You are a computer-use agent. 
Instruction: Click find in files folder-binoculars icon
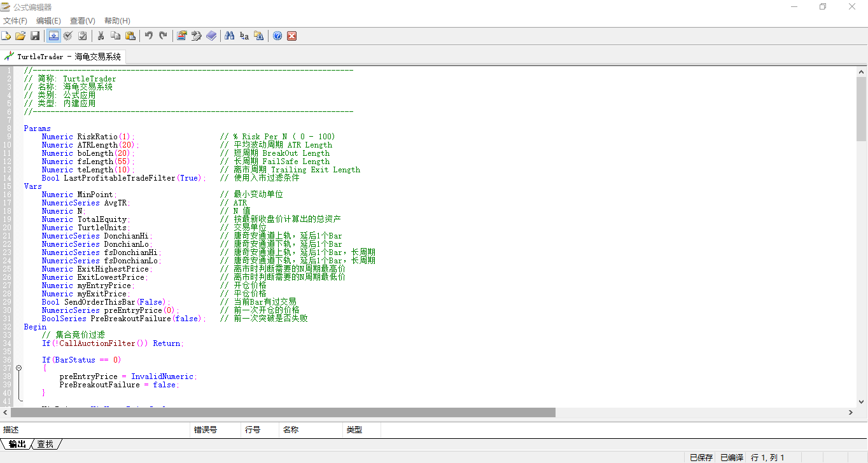tap(258, 36)
